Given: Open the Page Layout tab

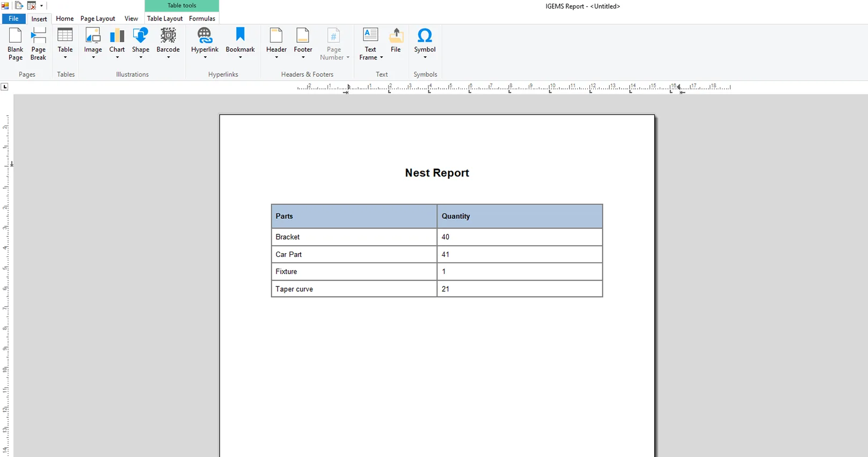Looking at the screenshot, I should pyautogui.click(x=98, y=19).
